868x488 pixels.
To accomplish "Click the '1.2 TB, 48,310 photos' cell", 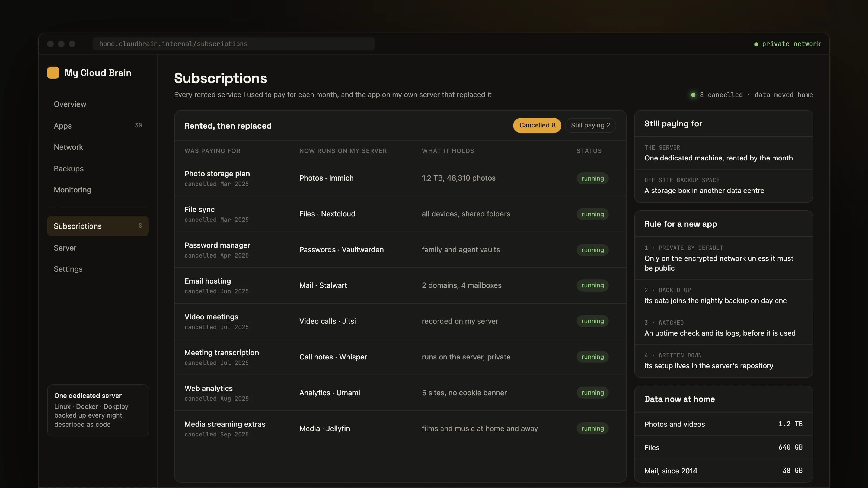I will pyautogui.click(x=459, y=178).
